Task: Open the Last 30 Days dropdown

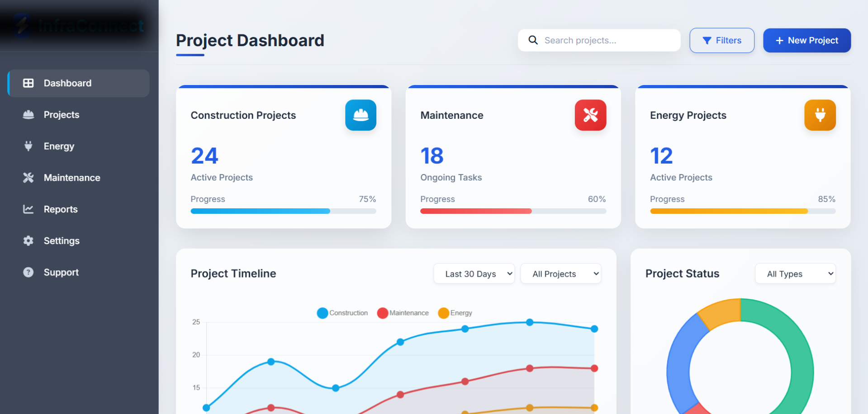Action: pyautogui.click(x=474, y=273)
